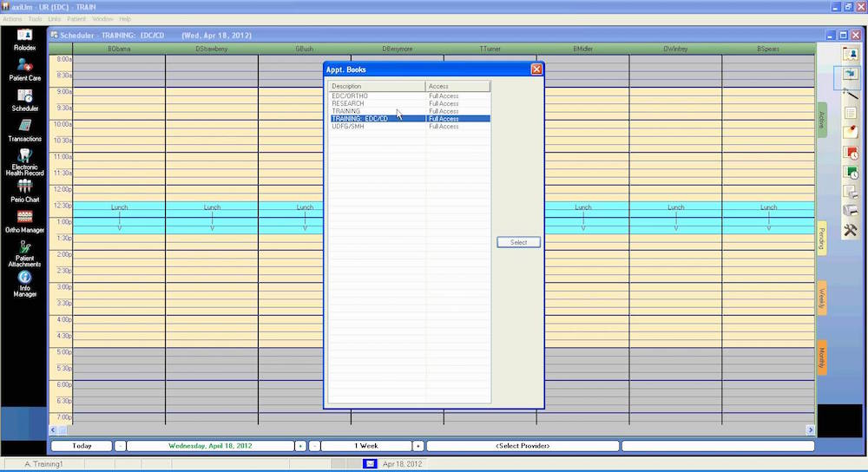Click the green block with clock icon
868x472 pixels.
[851, 173]
